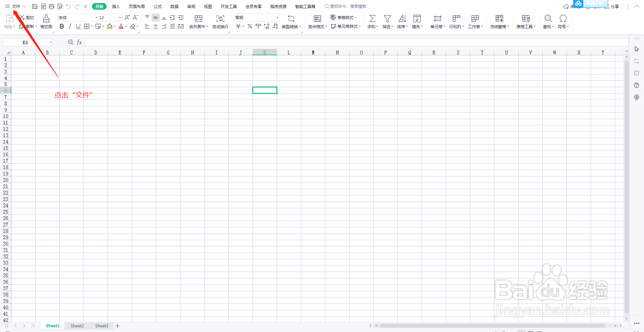The height and width of the screenshot is (332, 644).
Task: Click selection pane cursor icon in right sidebar
Action: coord(637,49)
